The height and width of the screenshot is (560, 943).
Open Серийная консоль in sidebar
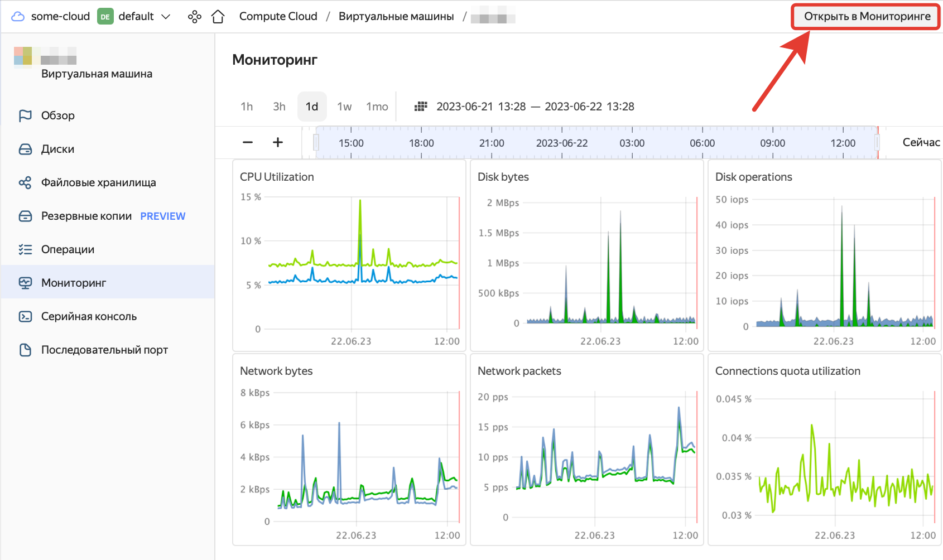(89, 316)
